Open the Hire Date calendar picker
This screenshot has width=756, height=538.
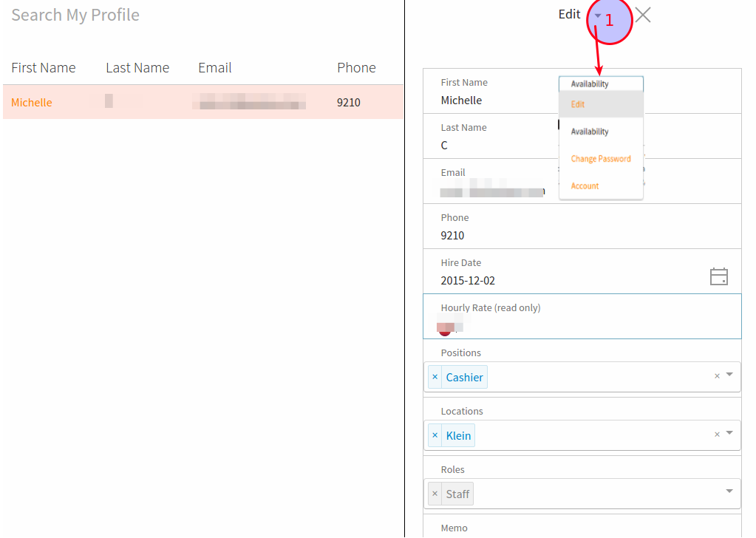point(718,276)
